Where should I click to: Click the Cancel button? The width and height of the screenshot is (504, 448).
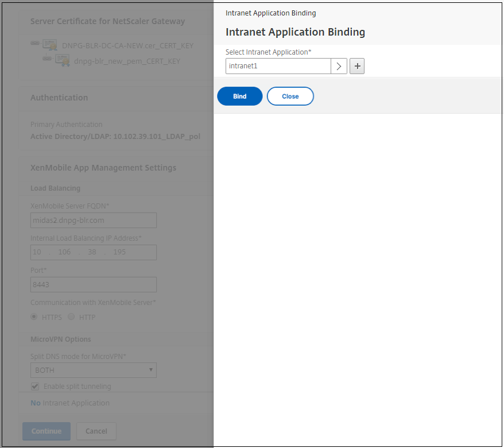point(96,431)
